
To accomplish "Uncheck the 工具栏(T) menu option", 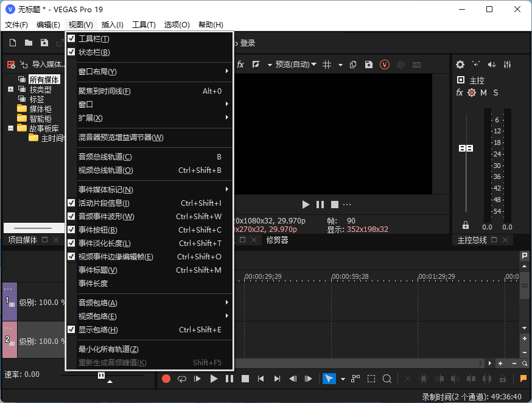I will [71, 38].
